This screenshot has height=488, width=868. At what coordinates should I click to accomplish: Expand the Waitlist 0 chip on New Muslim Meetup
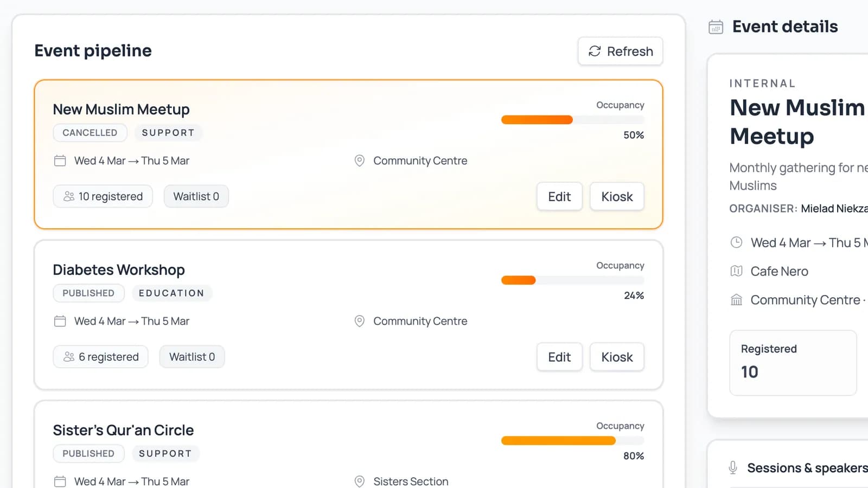(196, 196)
